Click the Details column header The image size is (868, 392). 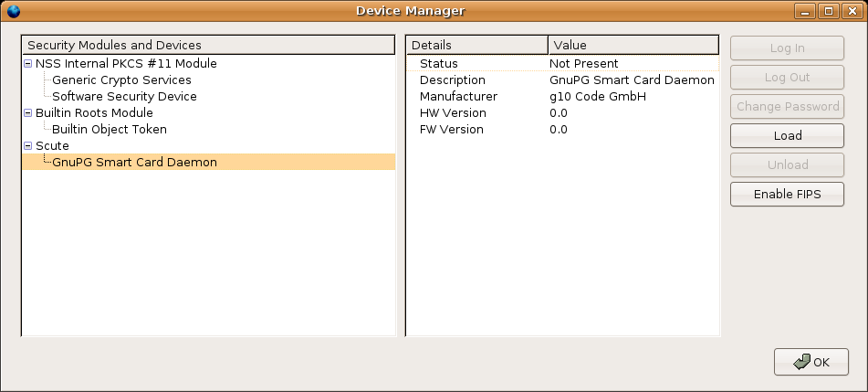(x=476, y=45)
